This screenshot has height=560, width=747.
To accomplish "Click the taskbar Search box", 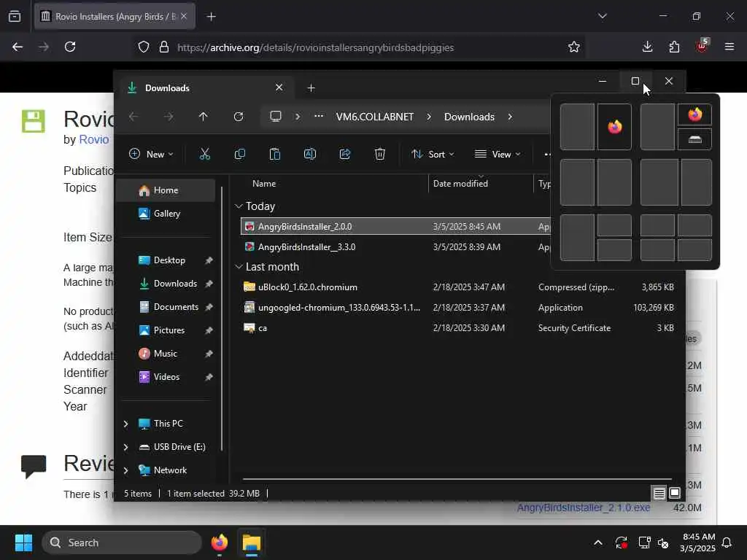I will 122,542.
